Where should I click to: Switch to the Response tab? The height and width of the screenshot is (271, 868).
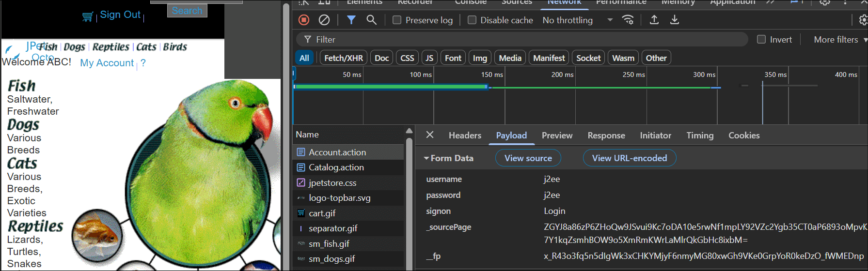[606, 135]
